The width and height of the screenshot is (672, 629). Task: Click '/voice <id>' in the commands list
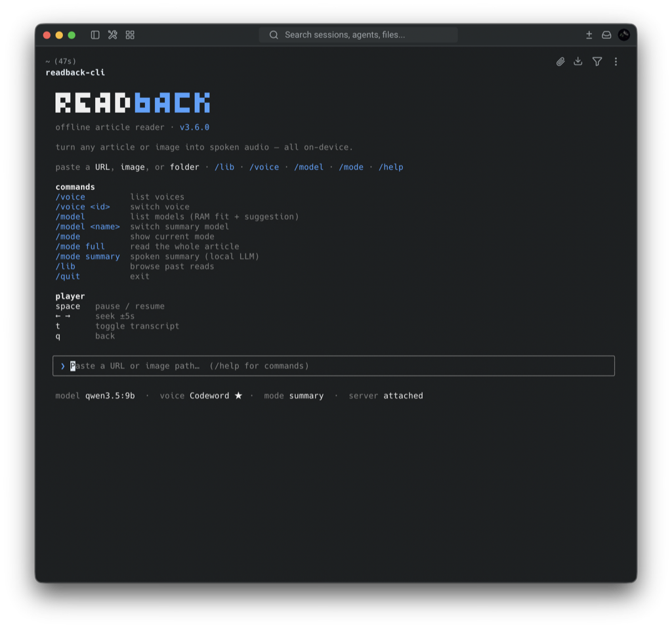pos(83,207)
